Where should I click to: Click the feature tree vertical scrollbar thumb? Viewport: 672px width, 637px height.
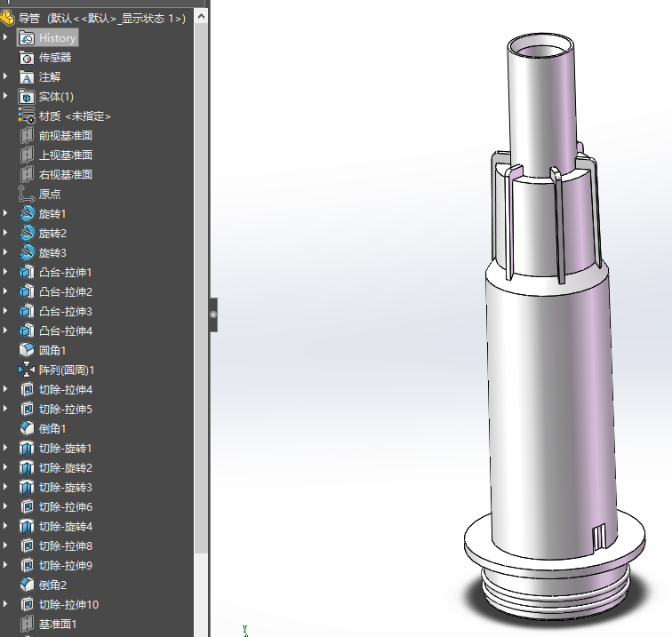201,288
